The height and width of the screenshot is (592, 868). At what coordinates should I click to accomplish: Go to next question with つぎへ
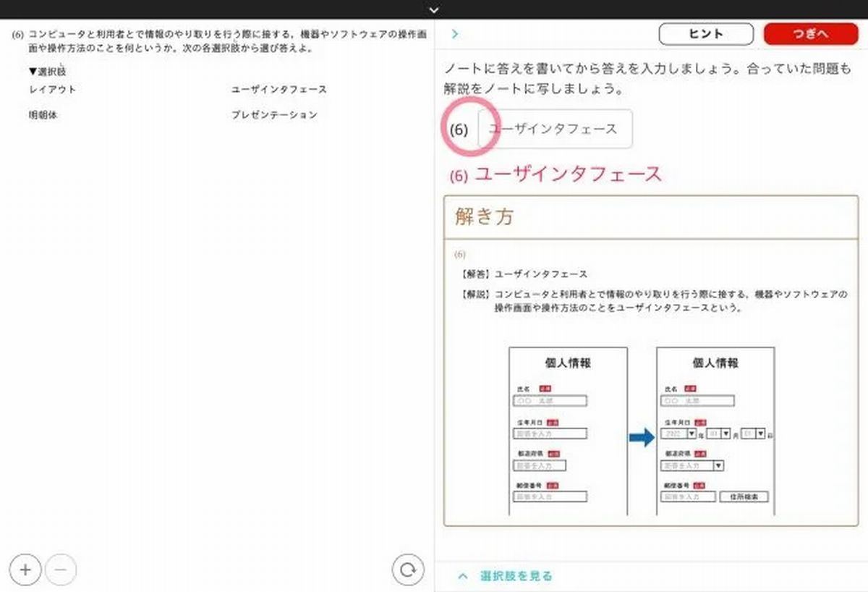(810, 34)
